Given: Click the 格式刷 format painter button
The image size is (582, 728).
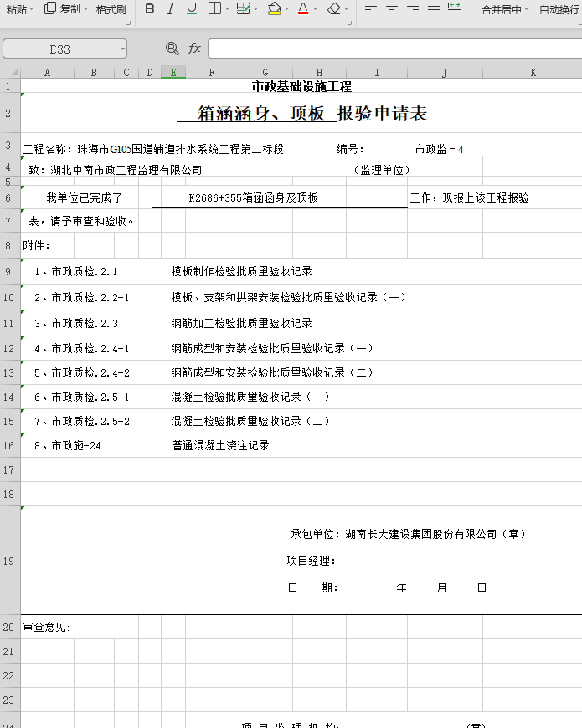Looking at the screenshot, I should tap(111, 9).
